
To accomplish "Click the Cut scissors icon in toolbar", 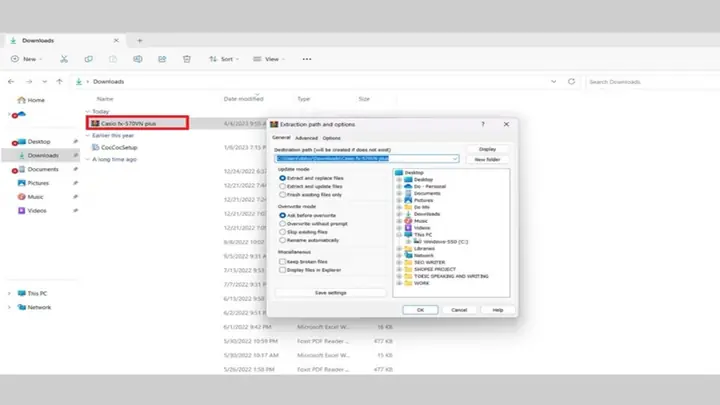I will 64,59.
